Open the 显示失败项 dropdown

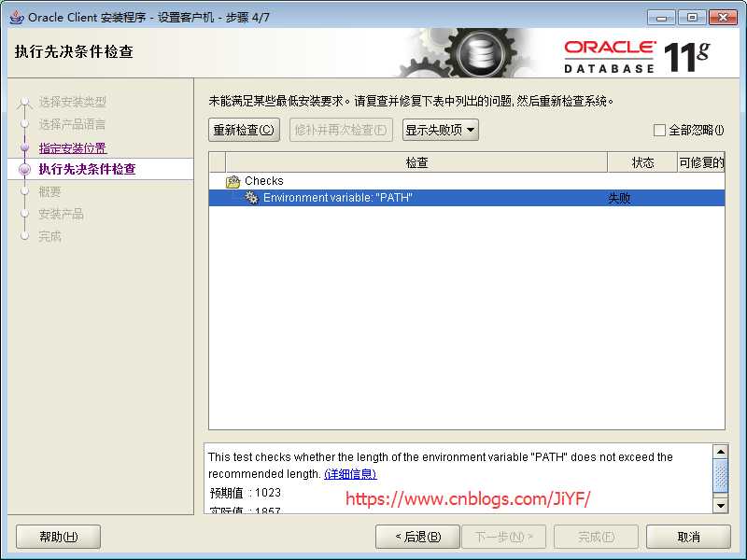point(441,130)
